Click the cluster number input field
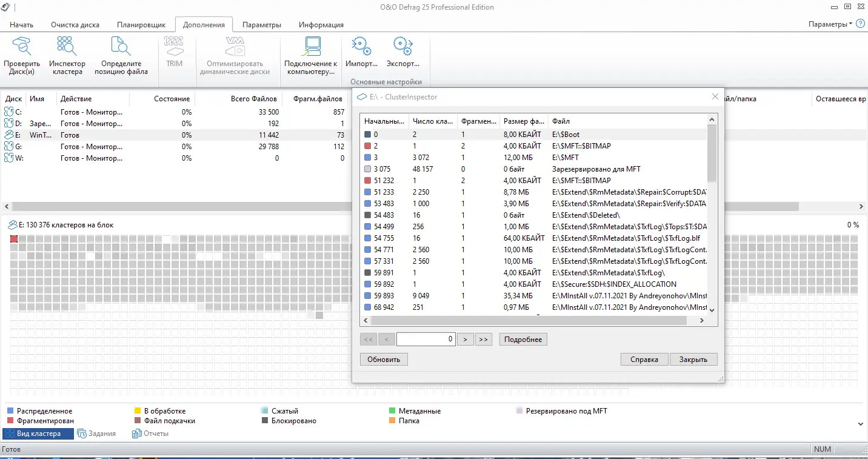The image size is (868, 459). click(x=426, y=340)
